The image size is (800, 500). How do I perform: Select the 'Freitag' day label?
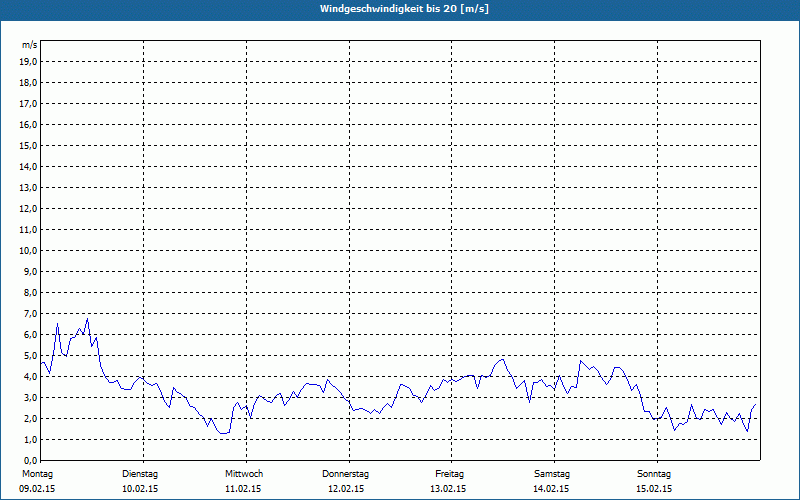click(x=449, y=474)
